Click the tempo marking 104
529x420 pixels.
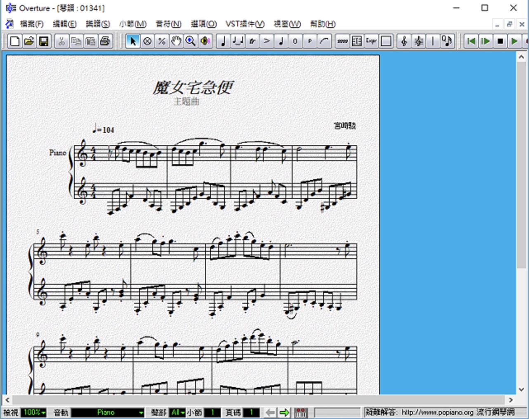pyautogui.click(x=103, y=129)
